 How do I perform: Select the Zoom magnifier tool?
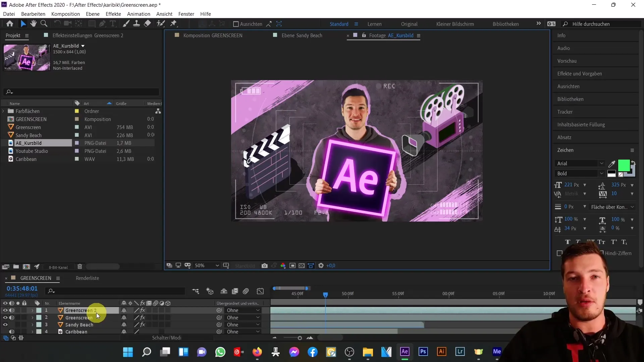(44, 24)
